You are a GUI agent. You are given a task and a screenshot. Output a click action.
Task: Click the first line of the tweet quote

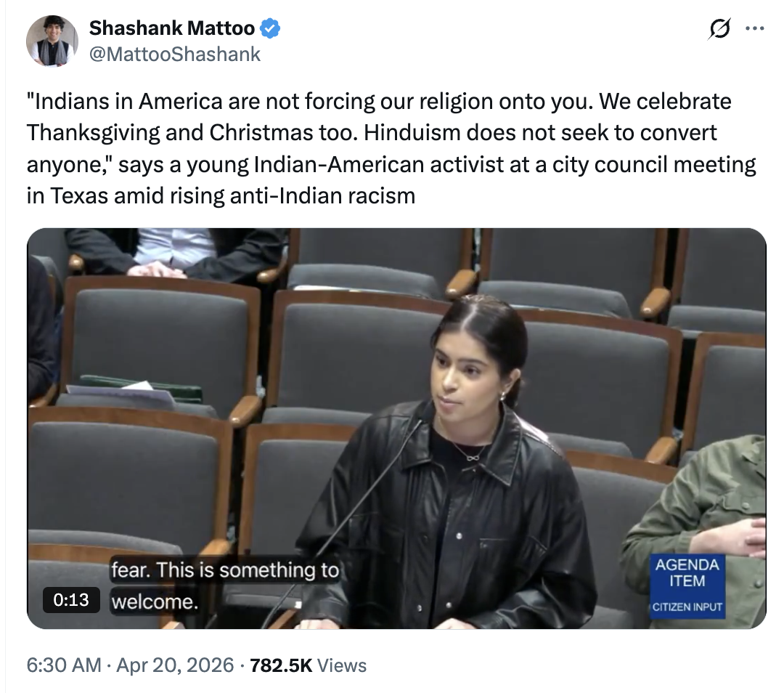(x=379, y=102)
